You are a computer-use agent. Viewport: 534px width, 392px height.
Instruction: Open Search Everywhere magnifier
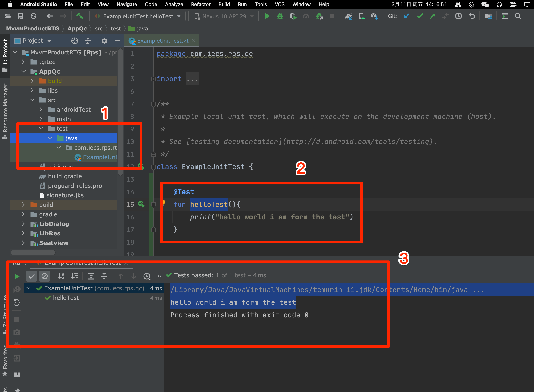(x=518, y=16)
